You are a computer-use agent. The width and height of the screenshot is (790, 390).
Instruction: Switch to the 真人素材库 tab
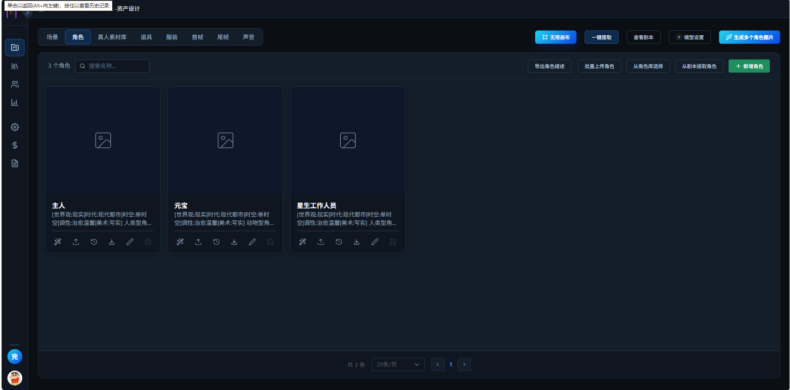112,37
